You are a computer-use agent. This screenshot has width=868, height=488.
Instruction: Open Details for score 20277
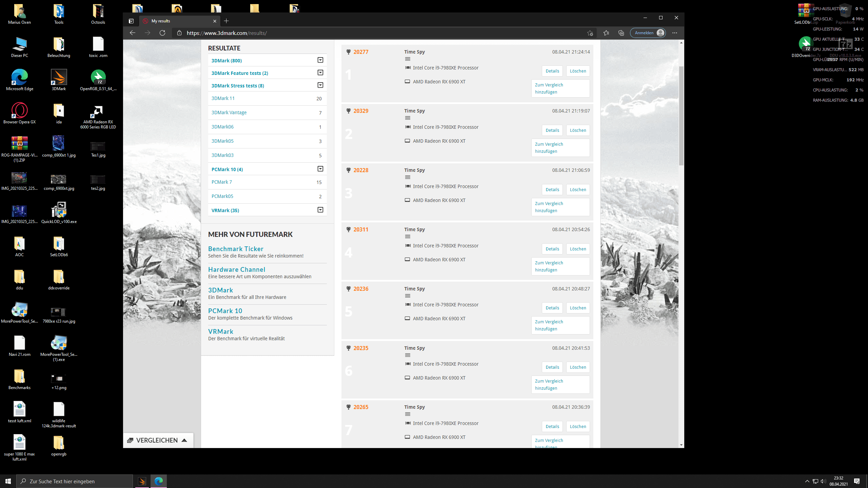point(552,71)
